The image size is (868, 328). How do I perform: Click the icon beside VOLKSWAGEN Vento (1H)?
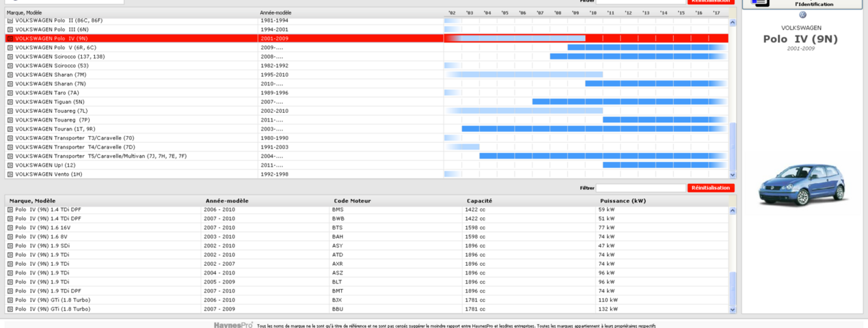10,174
